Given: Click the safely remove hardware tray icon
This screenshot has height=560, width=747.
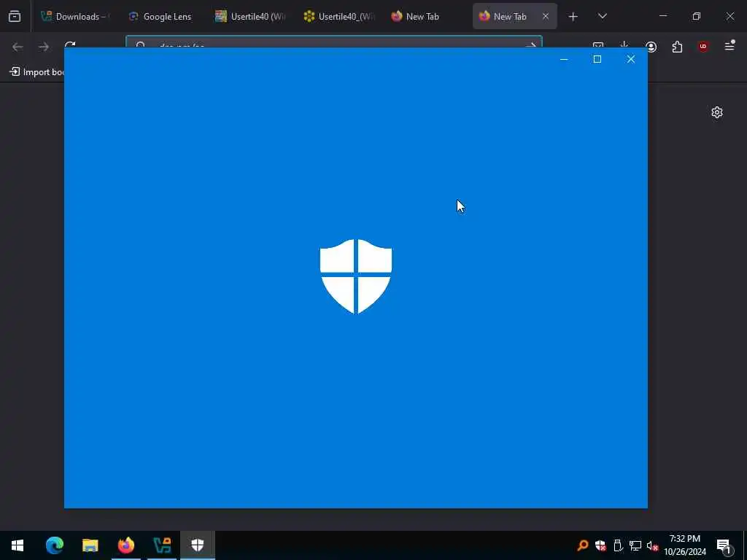Looking at the screenshot, I should pyautogui.click(x=618, y=545).
